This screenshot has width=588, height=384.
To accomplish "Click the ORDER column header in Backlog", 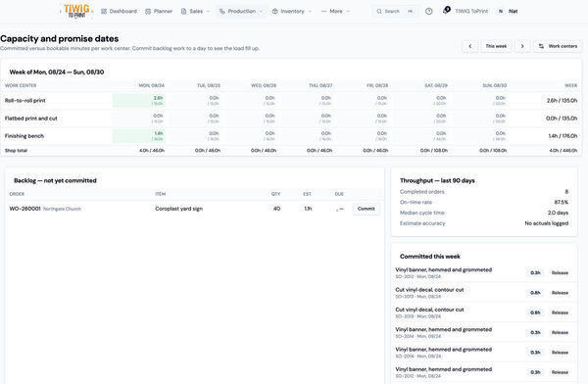I will pyautogui.click(x=17, y=194).
